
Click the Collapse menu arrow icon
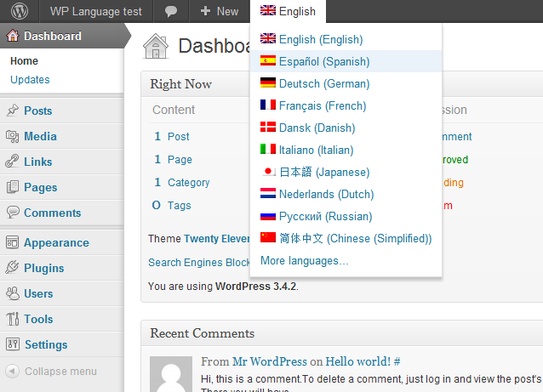[12, 372]
